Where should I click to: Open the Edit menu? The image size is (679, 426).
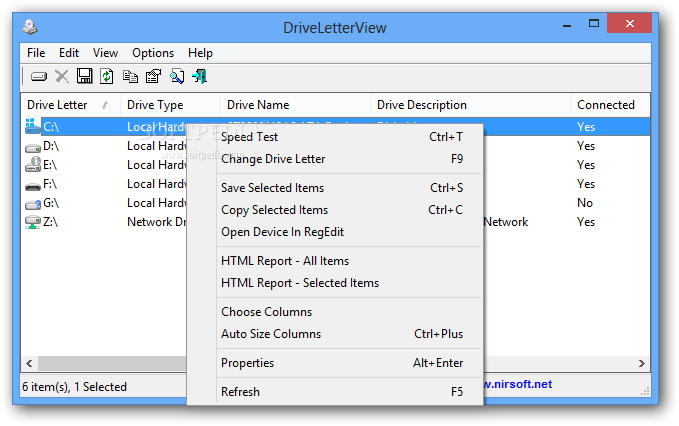[x=69, y=53]
